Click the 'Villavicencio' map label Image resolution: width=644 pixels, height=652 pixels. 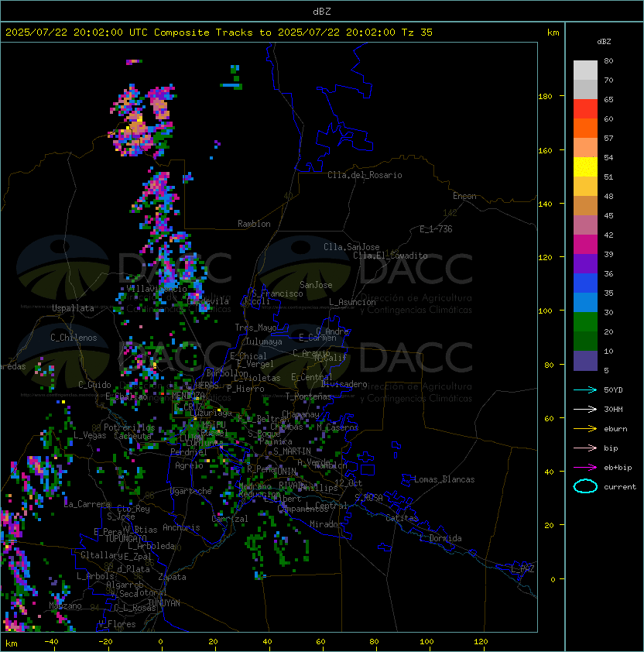[156, 289]
